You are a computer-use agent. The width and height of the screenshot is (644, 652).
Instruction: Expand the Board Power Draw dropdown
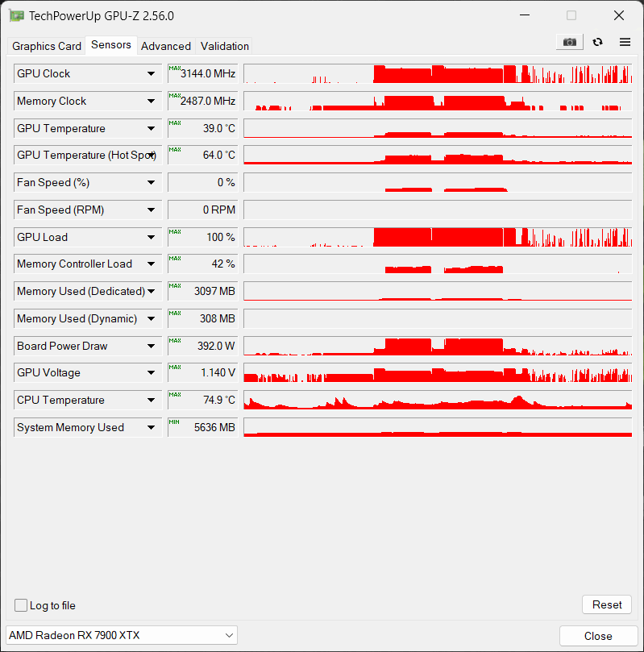(x=151, y=347)
